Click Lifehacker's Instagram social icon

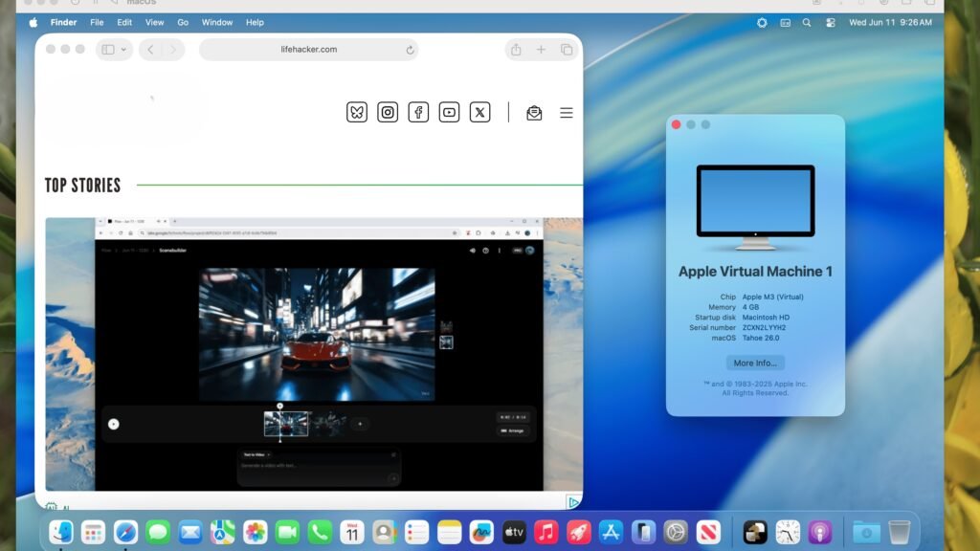pyautogui.click(x=387, y=112)
